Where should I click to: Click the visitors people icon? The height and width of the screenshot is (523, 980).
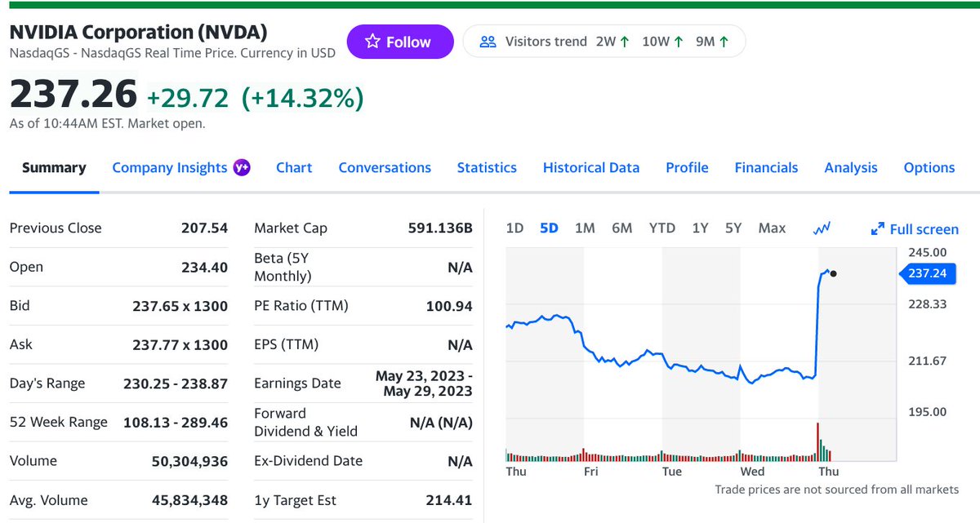488,42
